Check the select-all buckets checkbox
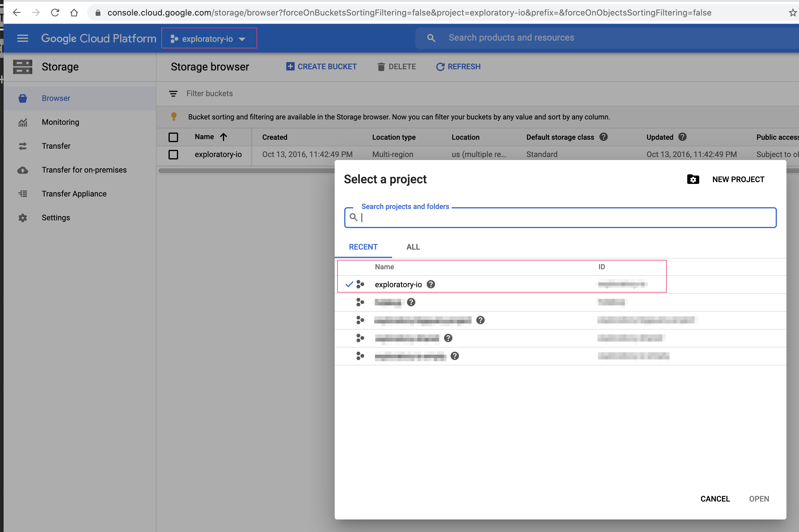 click(x=174, y=137)
